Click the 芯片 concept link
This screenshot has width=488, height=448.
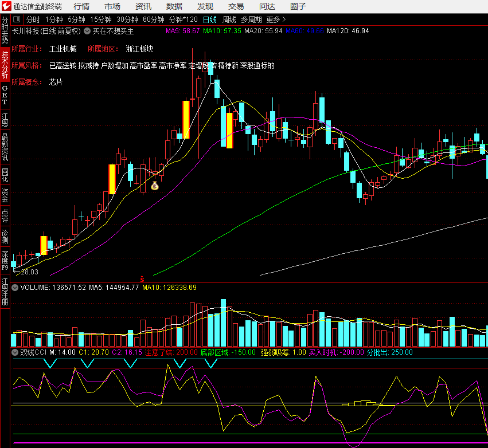[56, 82]
